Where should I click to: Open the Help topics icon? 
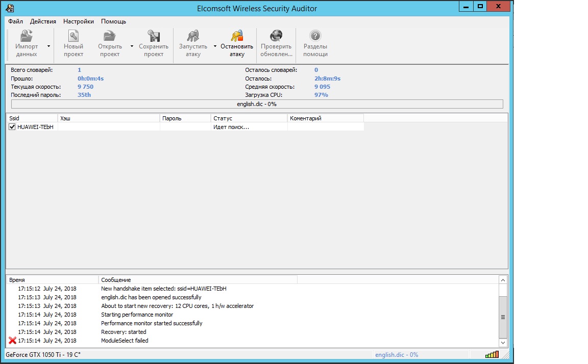tap(315, 36)
